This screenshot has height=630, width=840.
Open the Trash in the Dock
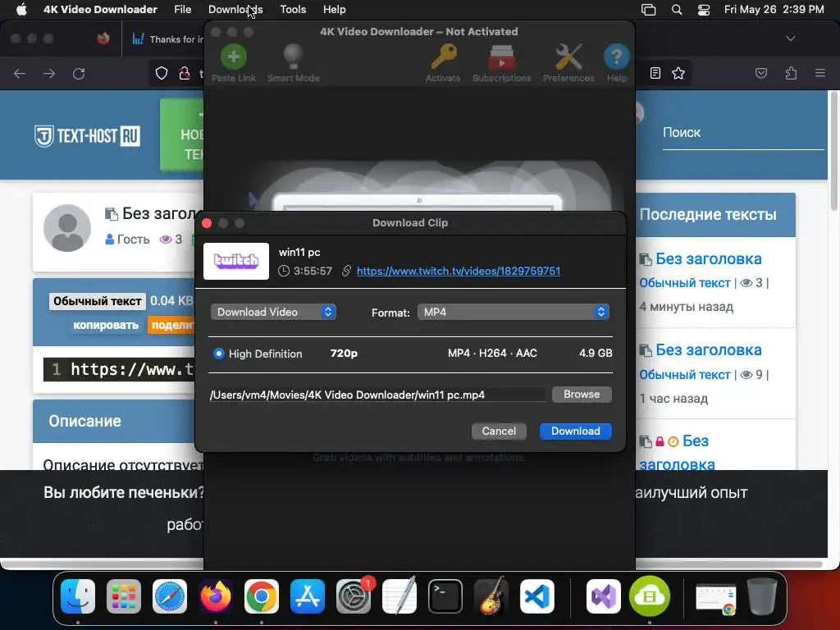click(762, 596)
